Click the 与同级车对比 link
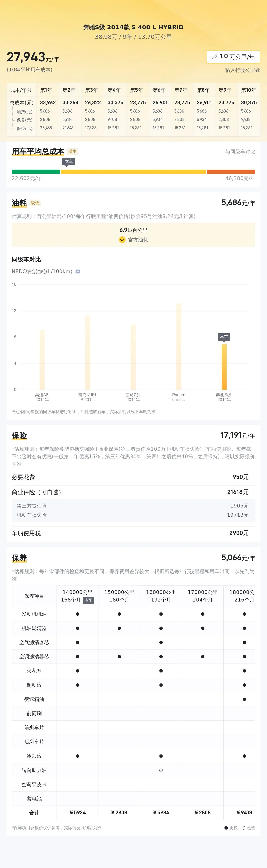 point(240,152)
